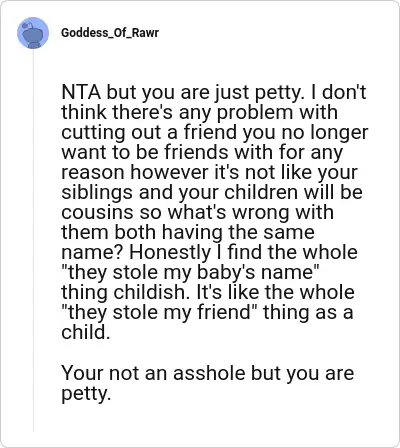Click the word "NTA" starting the comment

click(81, 92)
